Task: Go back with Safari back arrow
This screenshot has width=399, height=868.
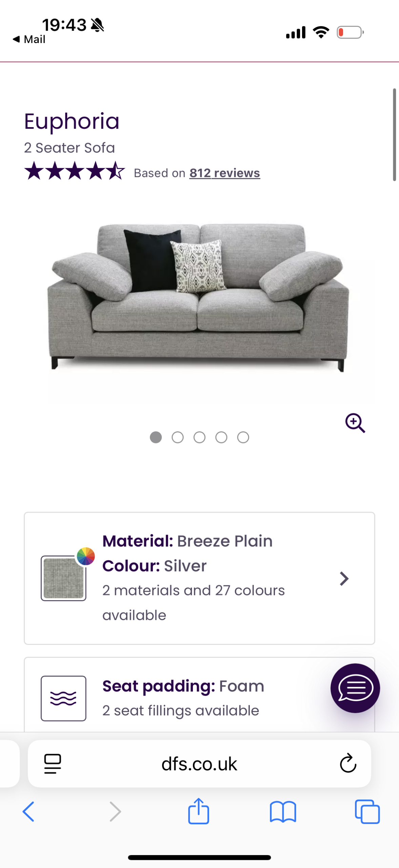Action: (x=28, y=812)
